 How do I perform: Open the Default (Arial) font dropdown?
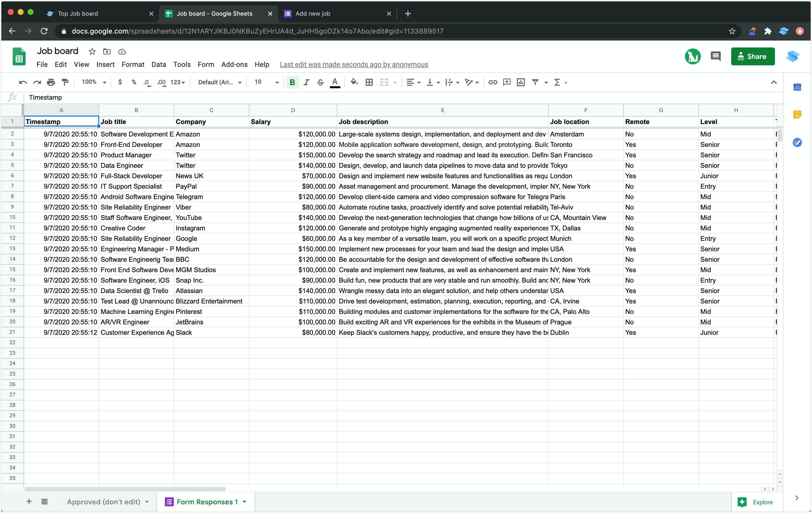(220, 82)
